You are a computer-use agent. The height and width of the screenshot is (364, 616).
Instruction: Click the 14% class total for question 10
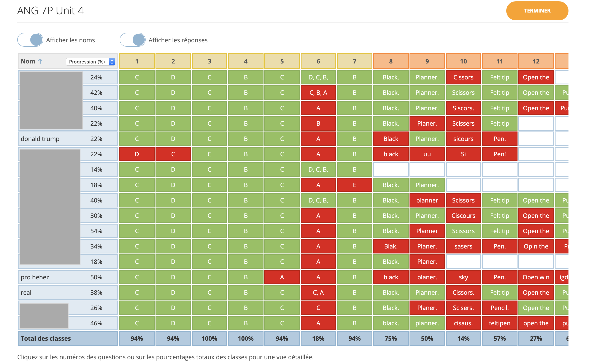point(463,339)
